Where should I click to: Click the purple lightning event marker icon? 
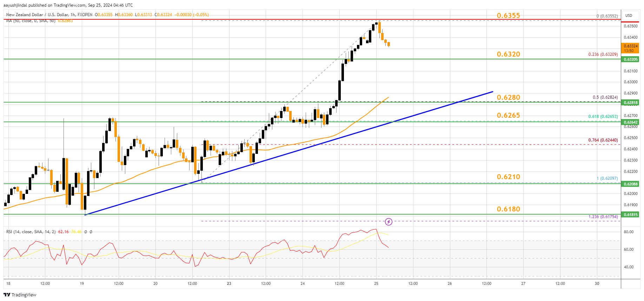(389, 222)
